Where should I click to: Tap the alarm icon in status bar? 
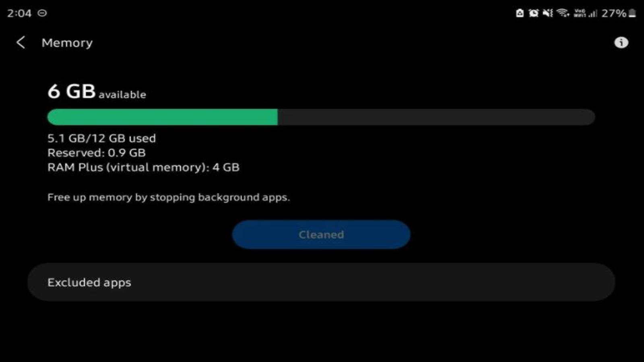pos(533,13)
